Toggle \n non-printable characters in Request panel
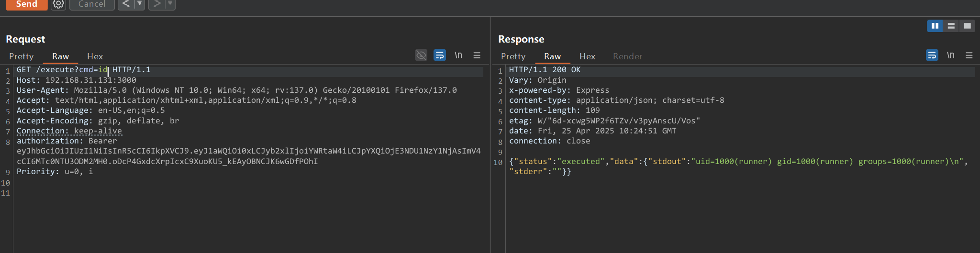The image size is (980, 253). (x=458, y=55)
